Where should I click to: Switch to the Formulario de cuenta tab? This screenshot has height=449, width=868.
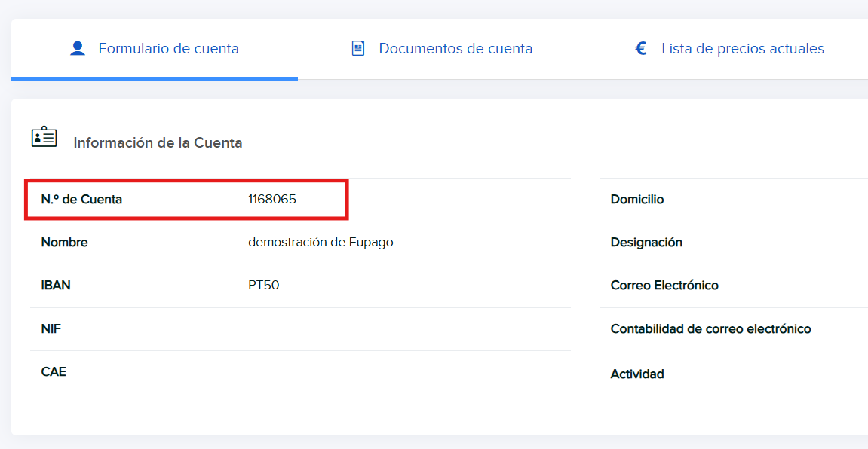coord(168,49)
